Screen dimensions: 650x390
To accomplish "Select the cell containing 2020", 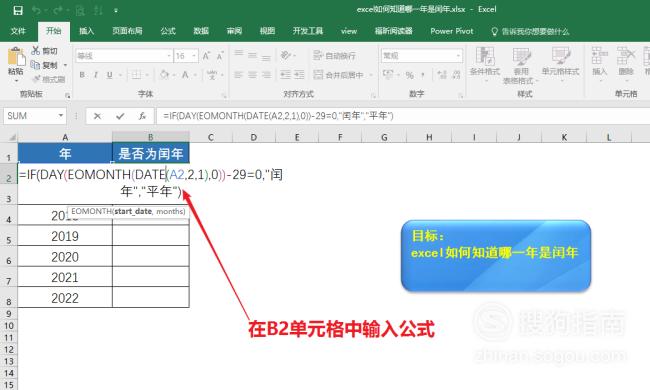I will point(65,257).
